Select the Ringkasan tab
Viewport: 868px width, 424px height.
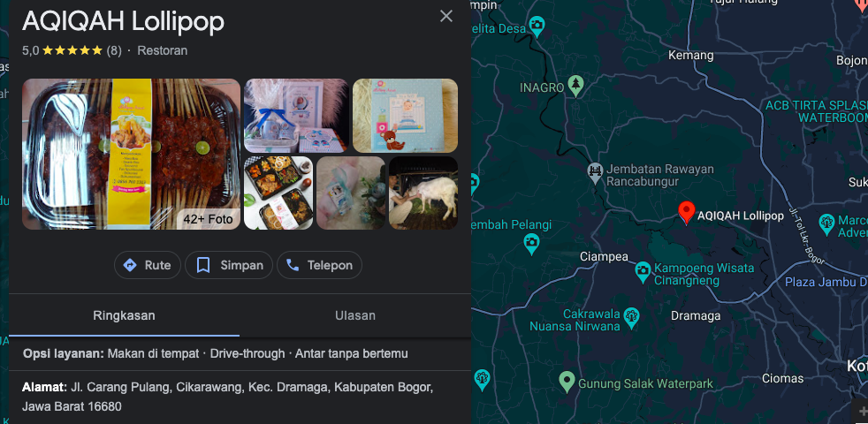pyautogui.click(x=124, y=315)
